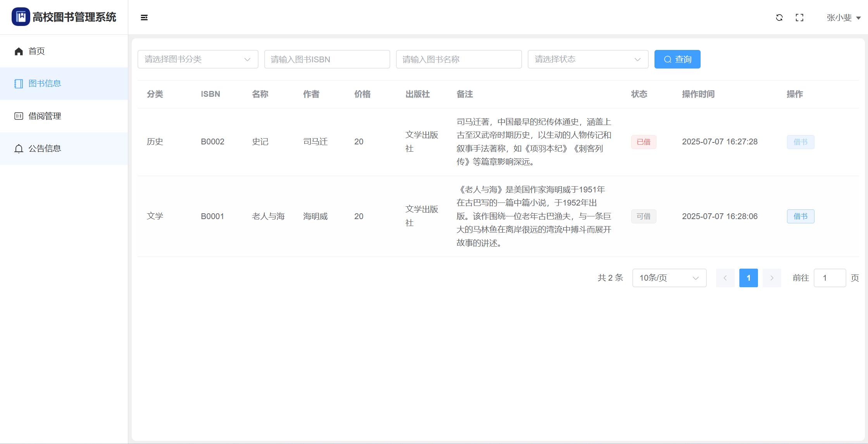Click the book name input field

458,59
